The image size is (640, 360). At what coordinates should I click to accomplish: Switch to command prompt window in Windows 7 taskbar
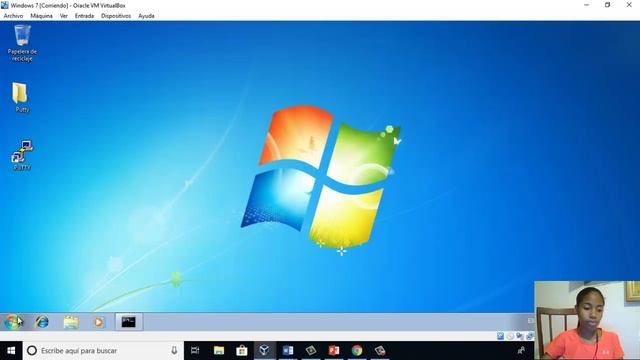tap(129, 322)
